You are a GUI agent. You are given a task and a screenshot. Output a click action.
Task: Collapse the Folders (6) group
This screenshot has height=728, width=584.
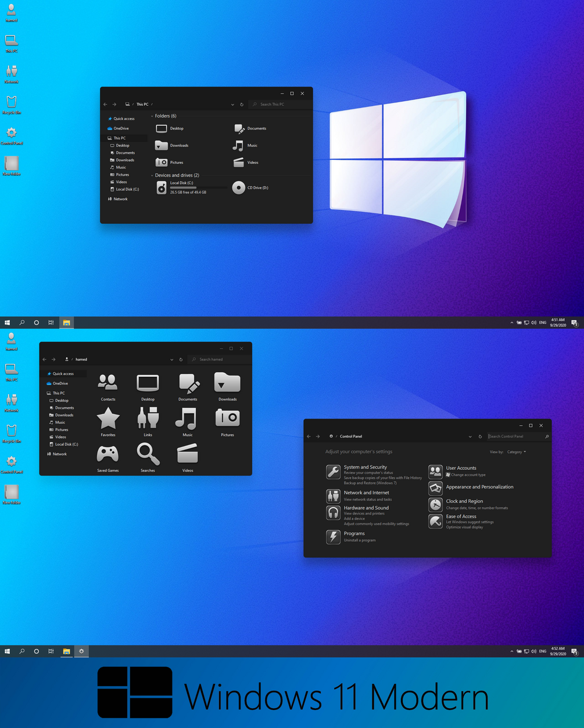coord(152,116)
